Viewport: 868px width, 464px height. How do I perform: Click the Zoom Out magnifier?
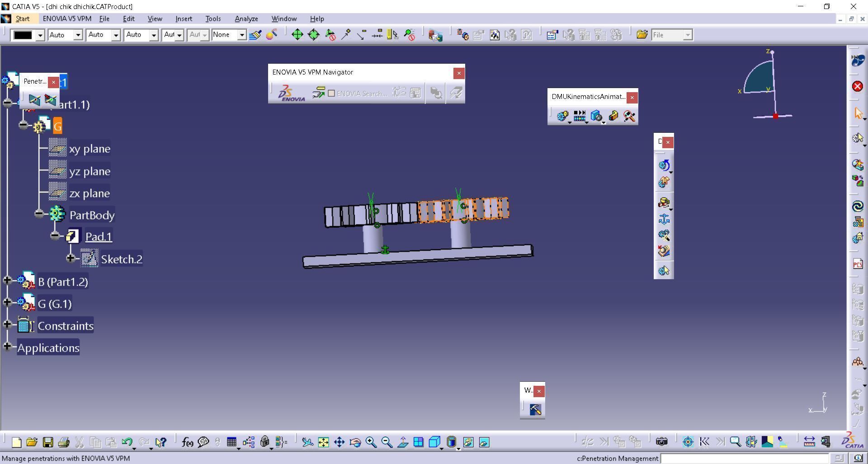tap(387, 442)
